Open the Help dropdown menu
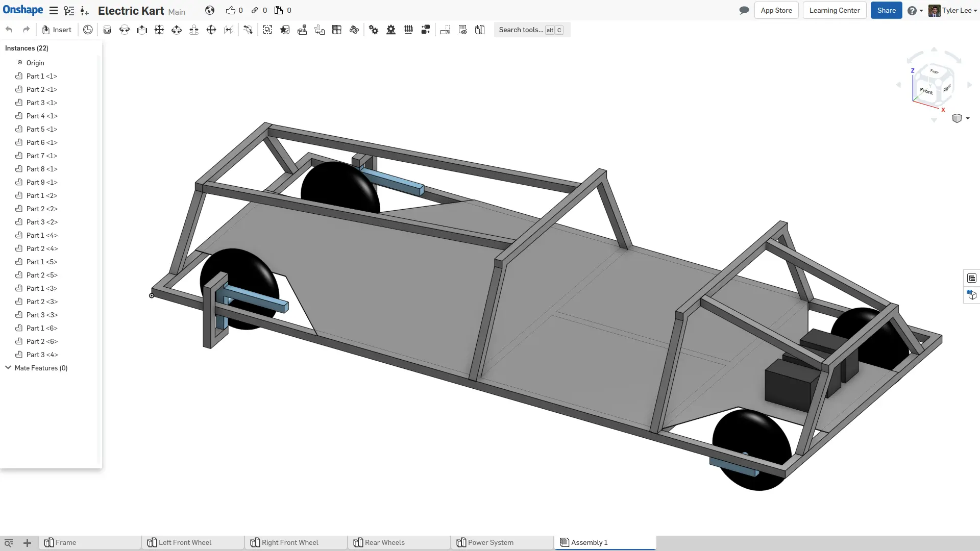Image resolution: width=980 pixels, height=551 pixels. coord(915,10)
